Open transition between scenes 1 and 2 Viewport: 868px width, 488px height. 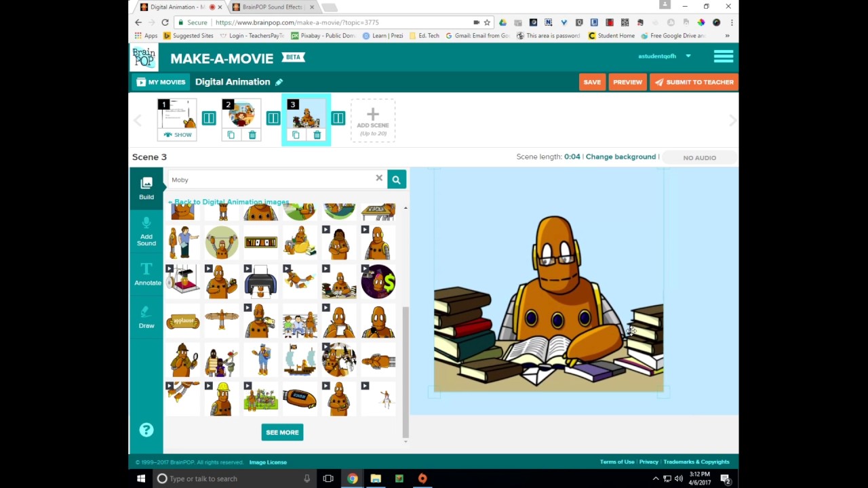209,119
